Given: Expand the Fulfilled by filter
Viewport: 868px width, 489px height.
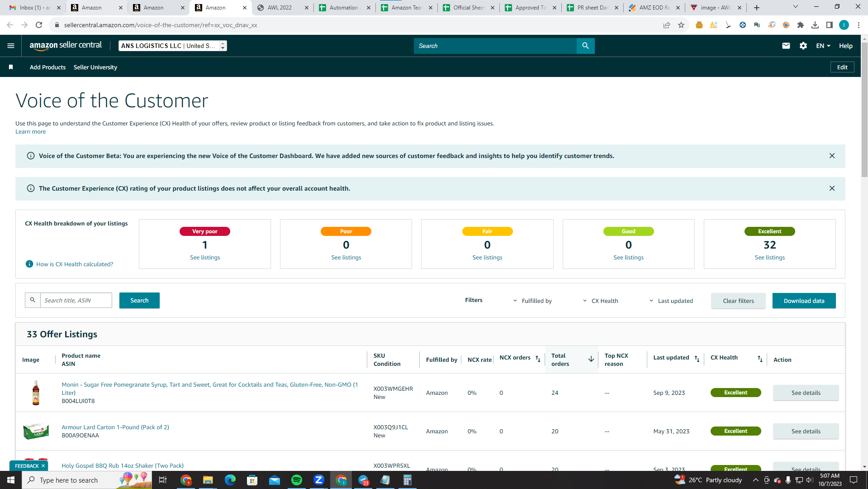Looking at the screenshot, I should point(532,301).
